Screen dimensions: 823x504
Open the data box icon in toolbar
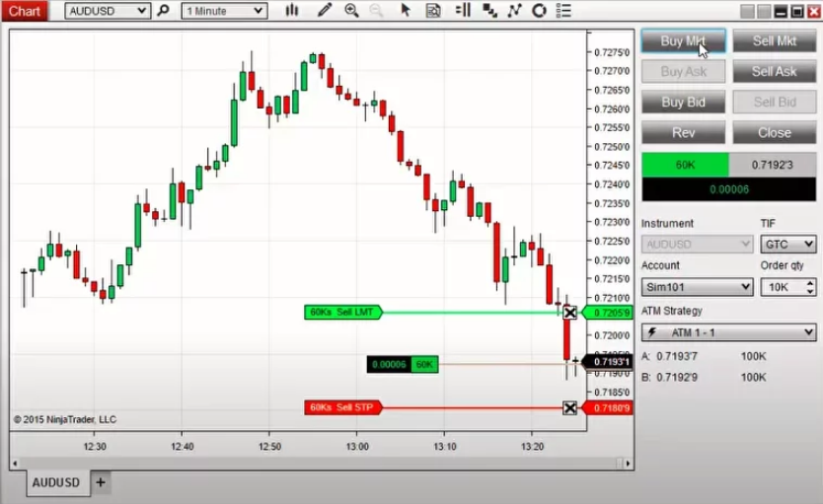tap(433, 11)
